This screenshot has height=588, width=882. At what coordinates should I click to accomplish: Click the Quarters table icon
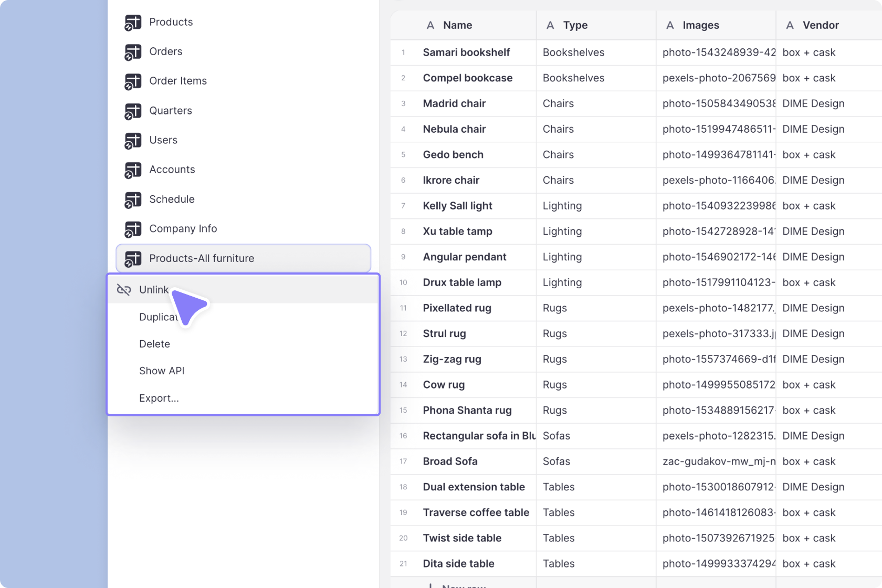pos(133,111)
